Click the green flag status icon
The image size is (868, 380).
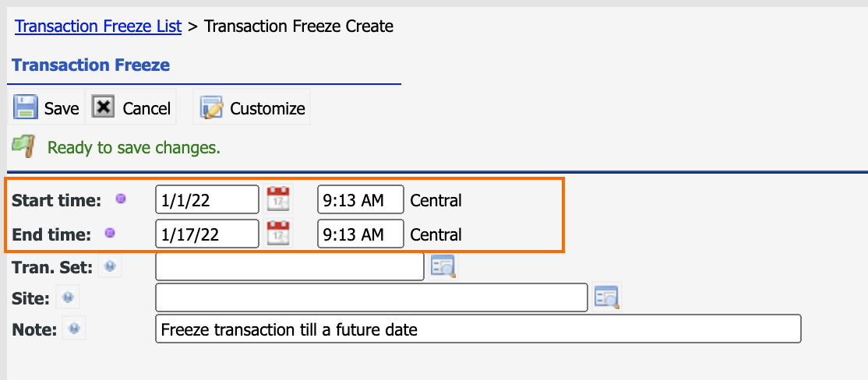[24, 147]
